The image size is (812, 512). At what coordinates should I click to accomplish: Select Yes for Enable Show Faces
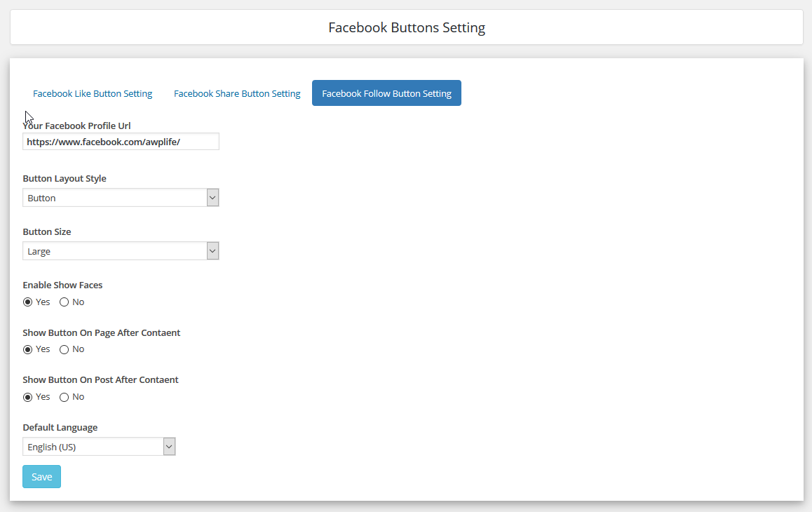pos(28,302)
